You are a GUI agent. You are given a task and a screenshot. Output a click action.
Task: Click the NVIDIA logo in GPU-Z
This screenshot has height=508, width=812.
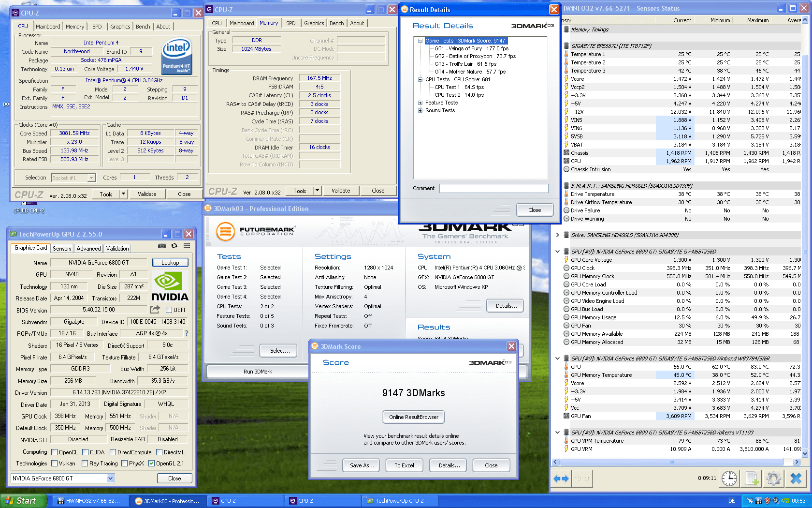pyautogui.click(x=170, y=286)
